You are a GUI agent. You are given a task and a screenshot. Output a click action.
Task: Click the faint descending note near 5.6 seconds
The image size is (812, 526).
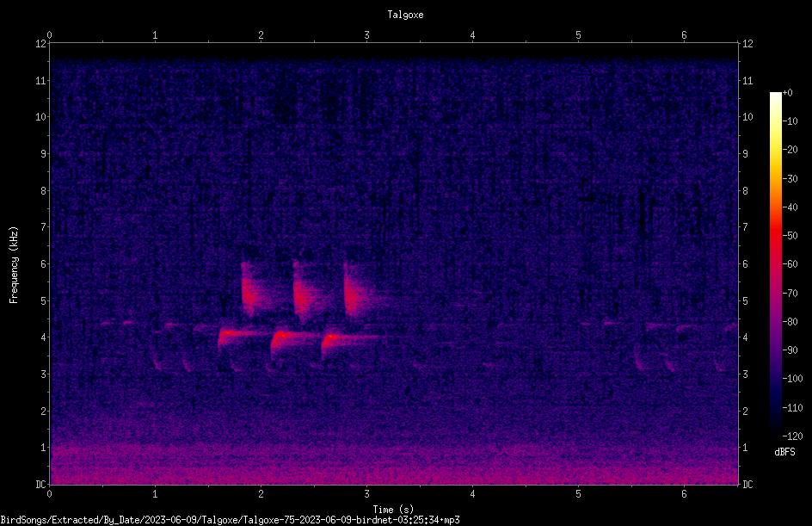pos(638,359)
